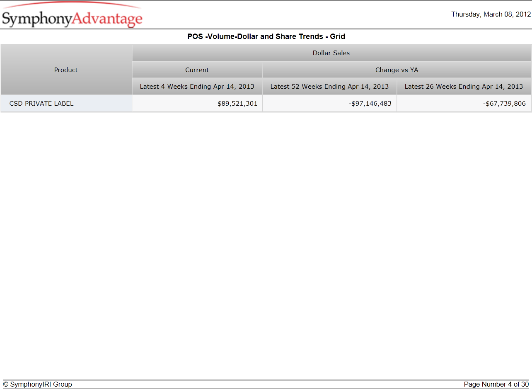Select the Product column header
532x392 pixels.
coord(66,70)
